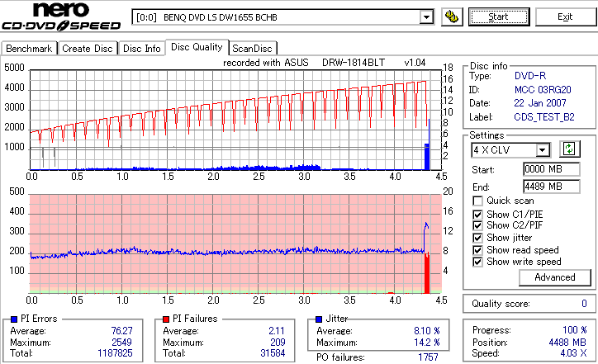This screenshot has height=364, width=598.
Task: Click the Nero CD-DVD Speed logo
Action: tap(61, 17)
